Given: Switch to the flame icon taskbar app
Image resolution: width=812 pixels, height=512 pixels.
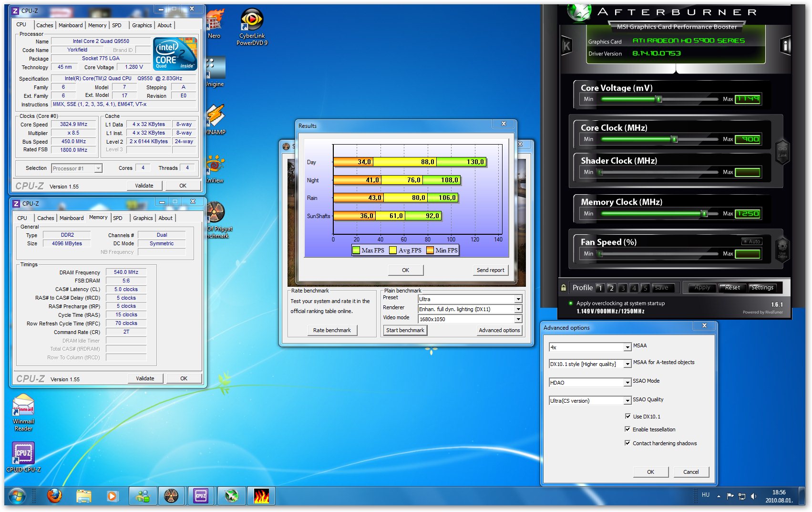Looking at the screenshot, I should click(x=261, y=496).
